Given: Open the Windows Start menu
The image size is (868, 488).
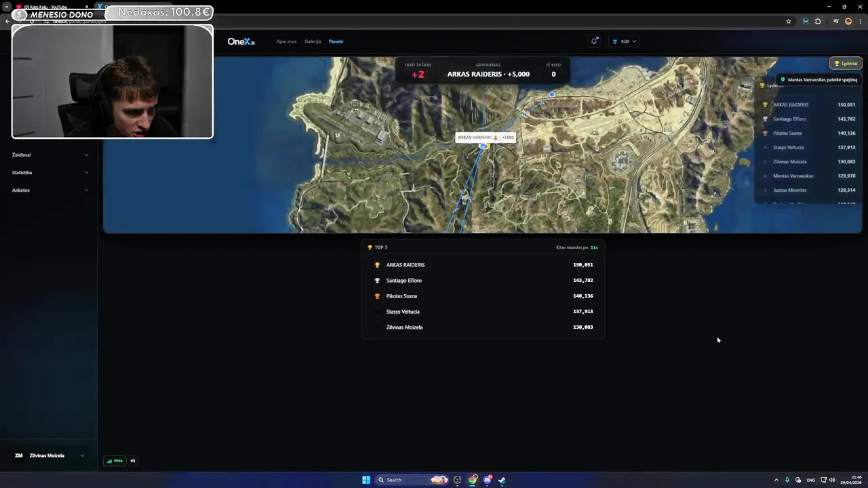Looking at the screenshot, I should (366, 480).
